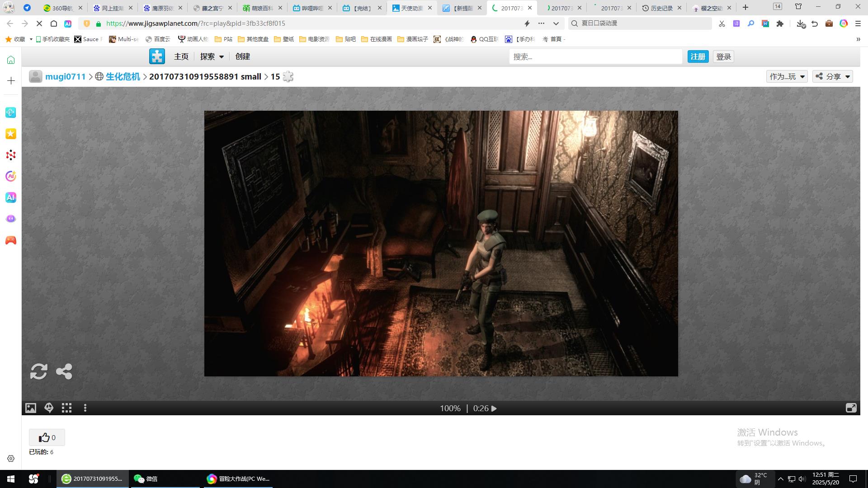Click the Jigsaw Planet puzzle-piece logo

(x=157, y=56)
